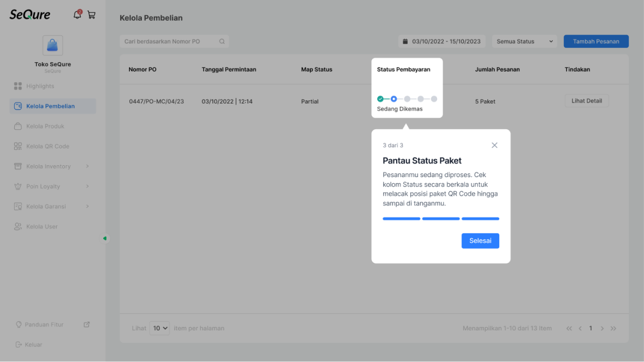The height and width of the screenshot is (362, 644).
Task: Click the Tambah Pesanan button
Action: pyautogui.click(x=596, y=41)
